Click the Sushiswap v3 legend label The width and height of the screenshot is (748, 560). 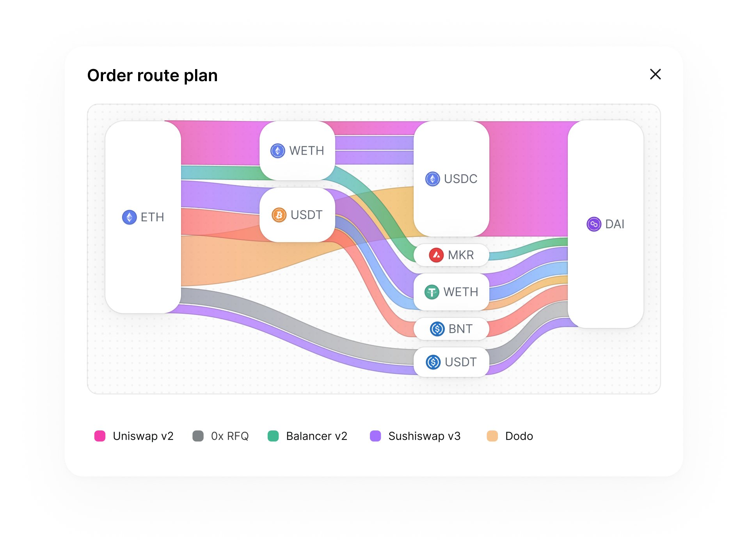coord(424,436)
